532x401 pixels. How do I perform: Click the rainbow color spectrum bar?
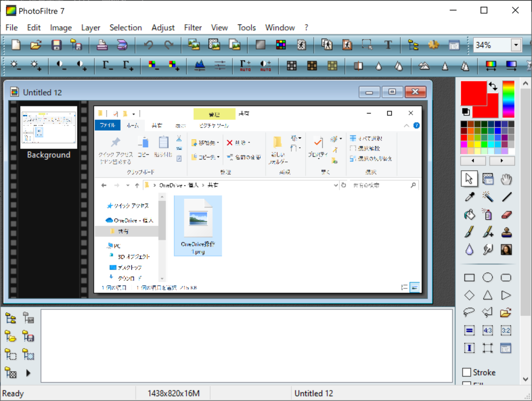pos(508,99)
